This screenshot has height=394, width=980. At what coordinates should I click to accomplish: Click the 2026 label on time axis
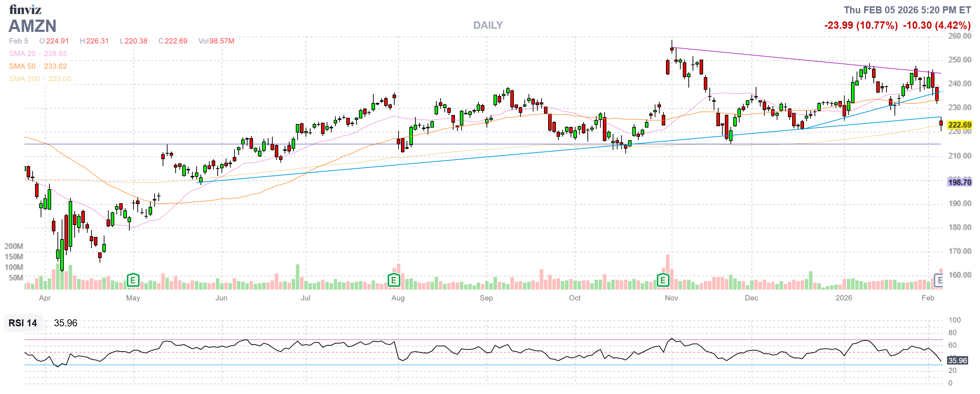pos(843,298)
